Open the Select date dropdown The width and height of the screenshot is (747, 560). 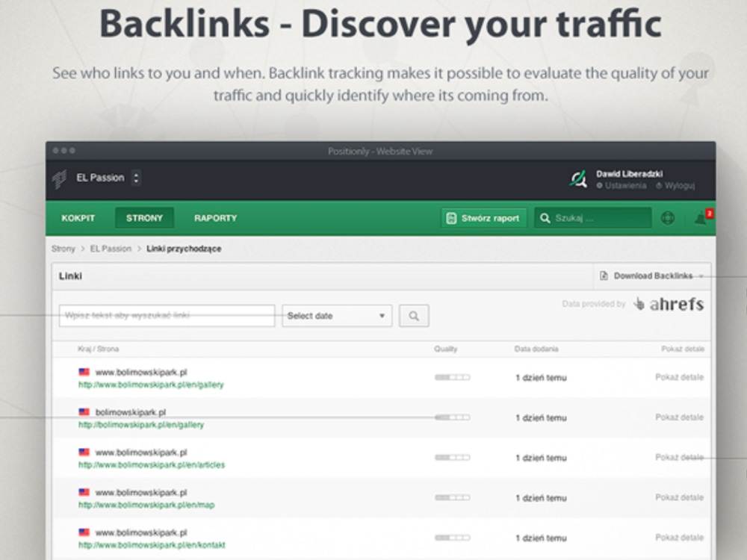[x=337, y=316]
